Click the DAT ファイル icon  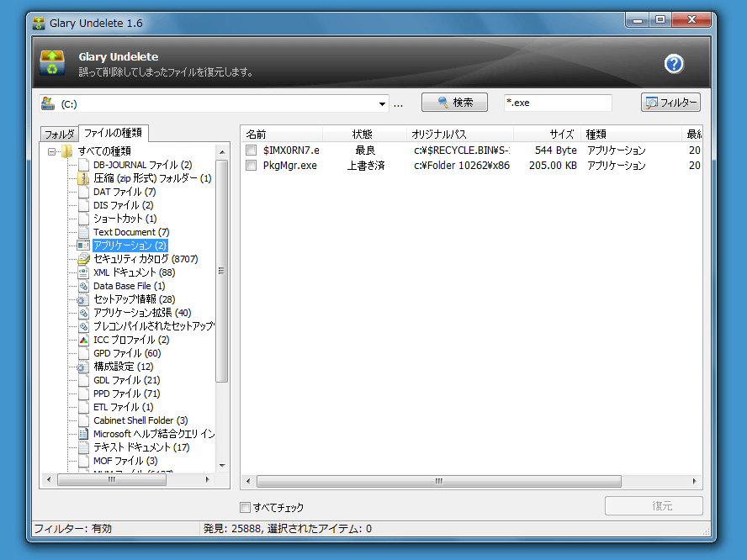point(83,192)
